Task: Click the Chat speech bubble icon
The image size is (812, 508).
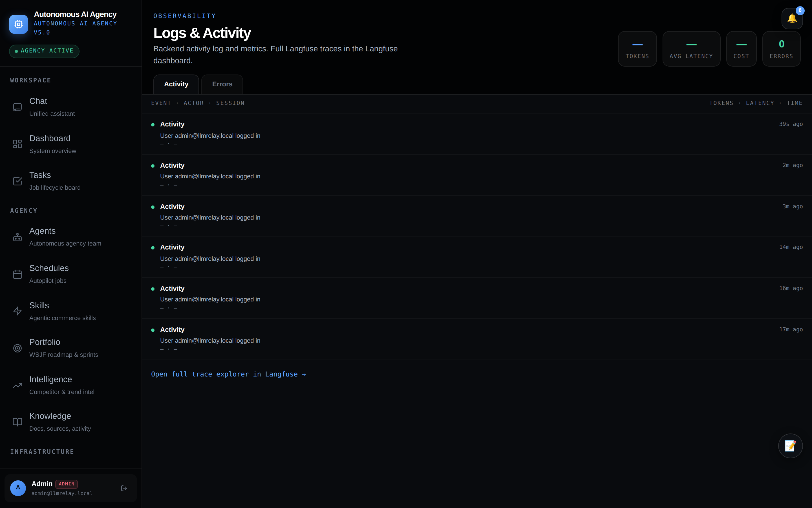Action: point(17,107)
